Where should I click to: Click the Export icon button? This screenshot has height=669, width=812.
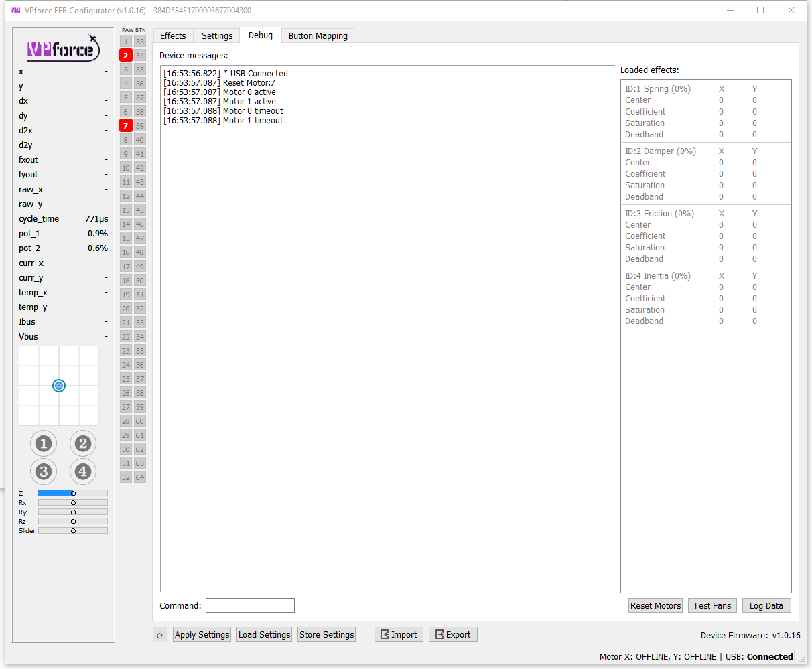[453, 634]
